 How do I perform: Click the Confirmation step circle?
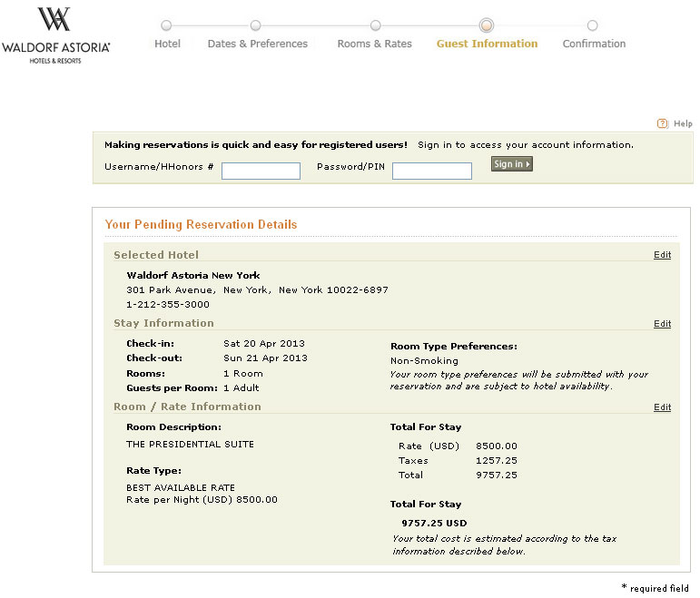coord(592,25)
